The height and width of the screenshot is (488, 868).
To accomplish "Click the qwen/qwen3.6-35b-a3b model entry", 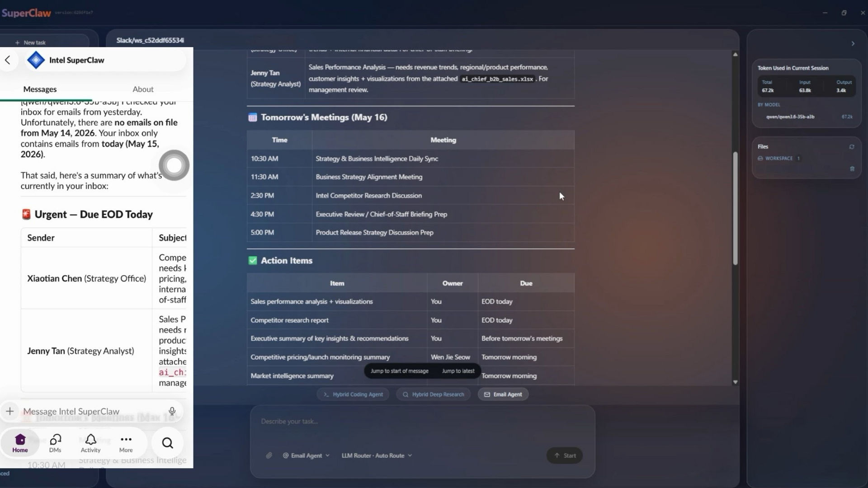I will pos(790,117).
